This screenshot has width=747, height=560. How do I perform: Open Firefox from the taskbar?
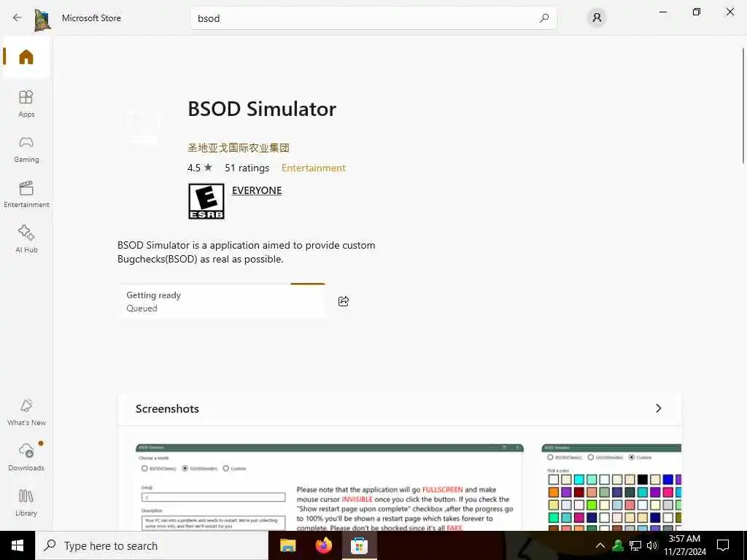pos(324,545)
